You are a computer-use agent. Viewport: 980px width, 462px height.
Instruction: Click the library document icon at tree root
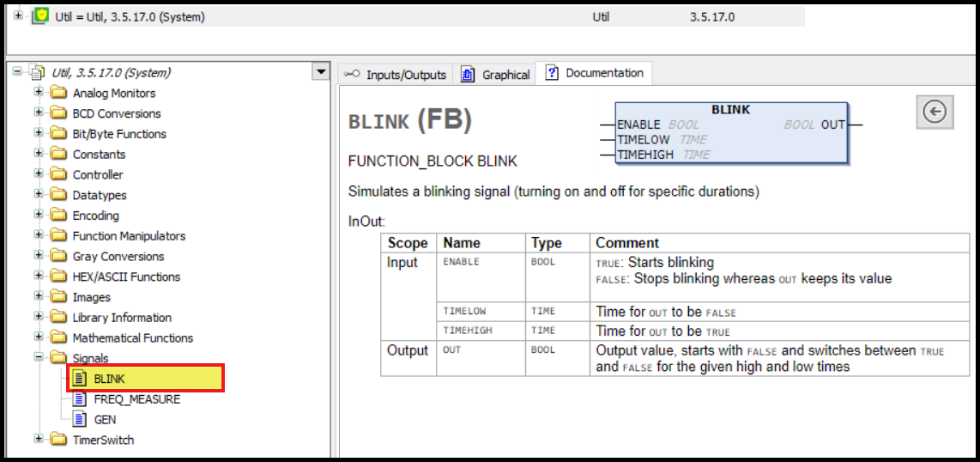click(38, 72)
